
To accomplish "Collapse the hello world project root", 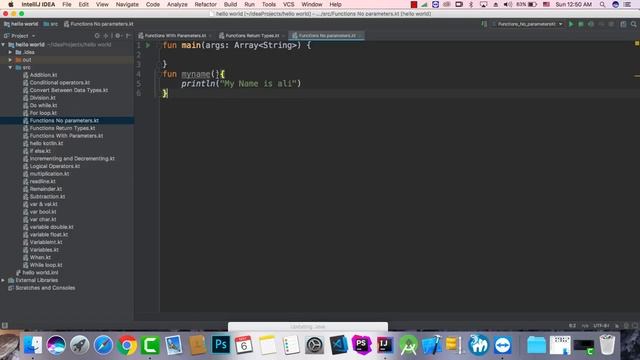I will (3, 44).
